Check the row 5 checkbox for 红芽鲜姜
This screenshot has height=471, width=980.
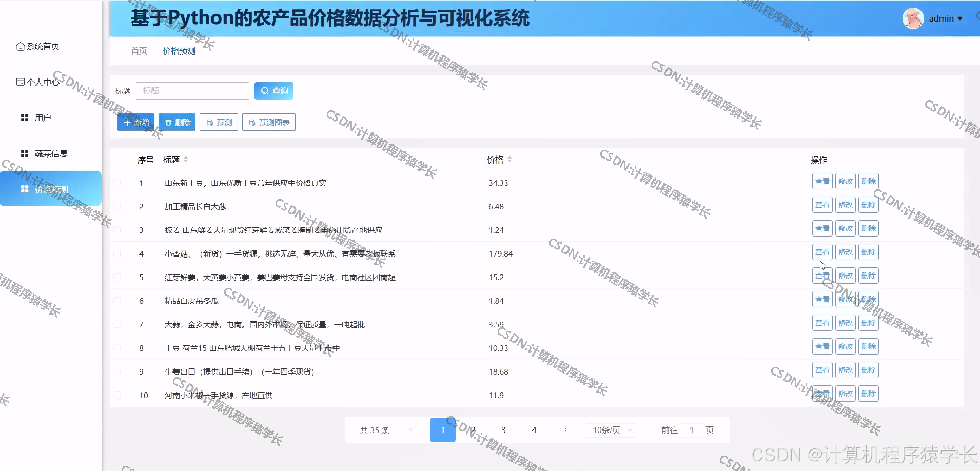[x=117, y=277]
